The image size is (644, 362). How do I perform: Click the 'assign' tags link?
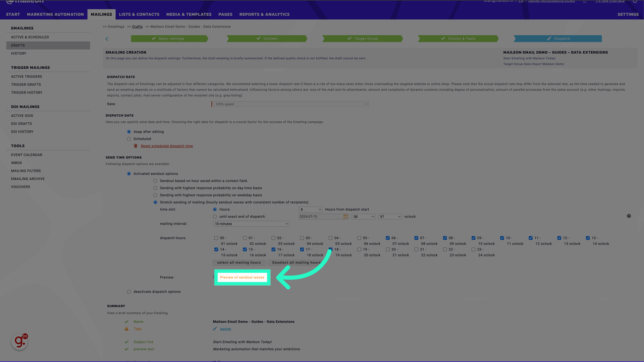coord(225,329)
